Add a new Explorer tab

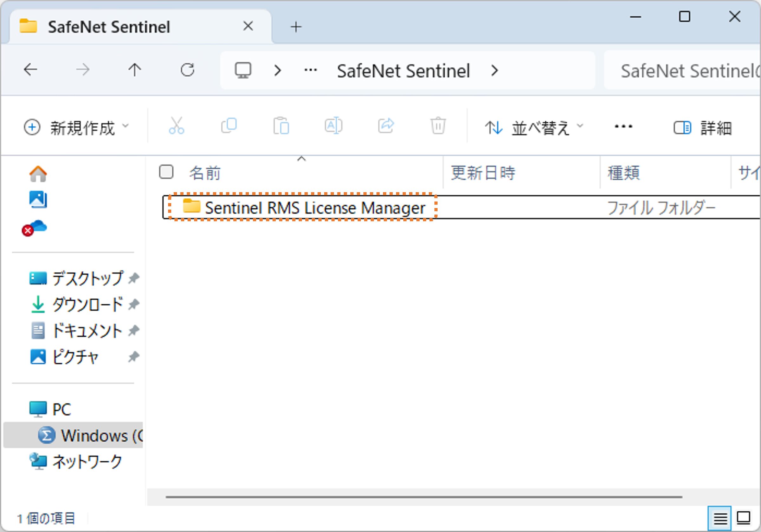[296, 27]
